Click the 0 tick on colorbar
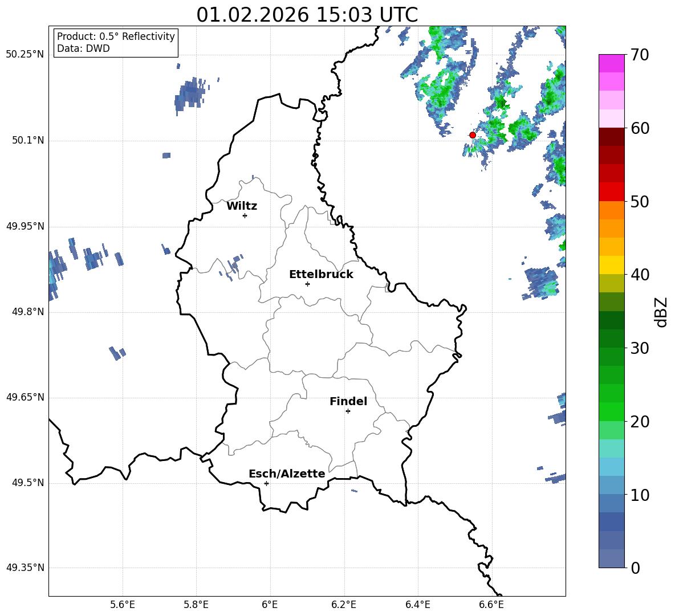 636,568
